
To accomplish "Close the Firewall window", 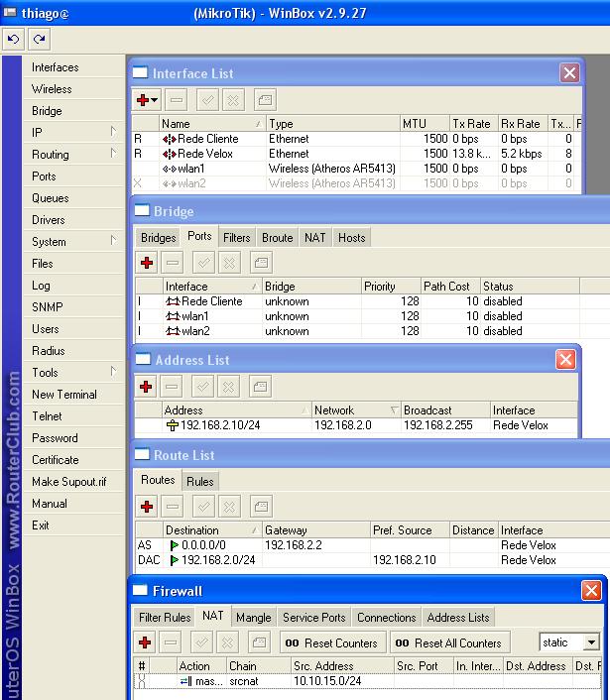I will pyautogui.click(x=591, y=591).
